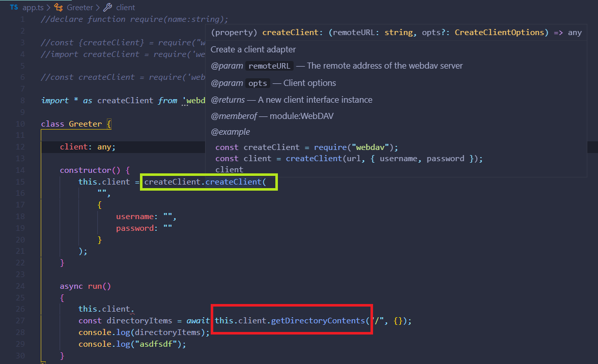The image size is (598, 364).
Task: Click the 'class Greeter' declaration text
Action: 71,124
